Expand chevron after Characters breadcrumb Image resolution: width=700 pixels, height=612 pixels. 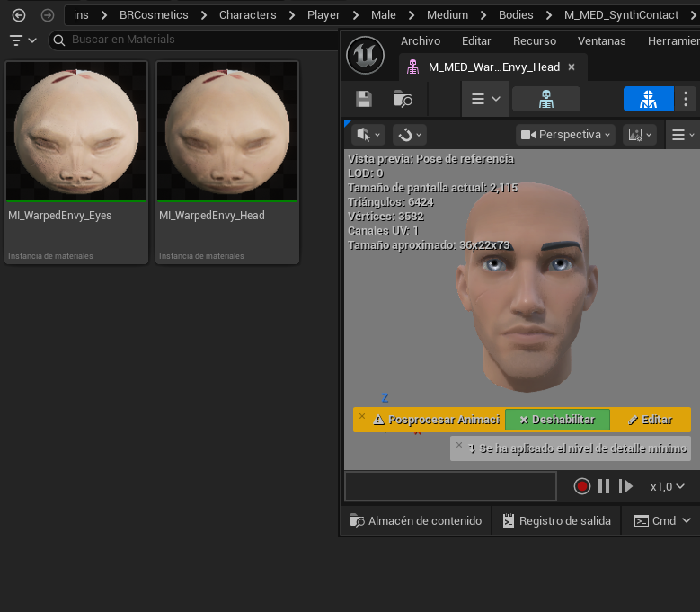292,15
